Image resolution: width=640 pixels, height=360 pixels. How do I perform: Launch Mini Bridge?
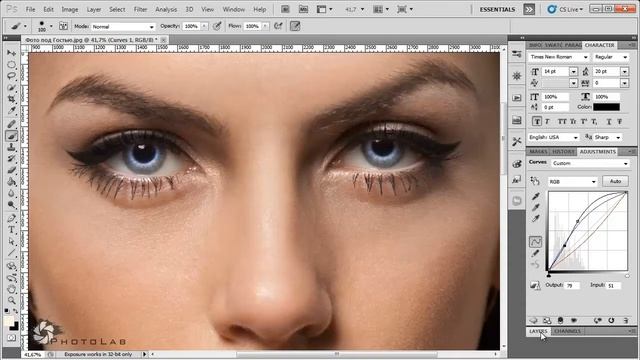303,9
